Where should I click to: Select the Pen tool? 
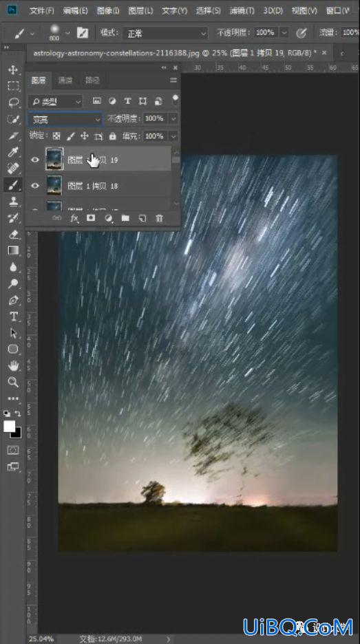tap(13, 300)
